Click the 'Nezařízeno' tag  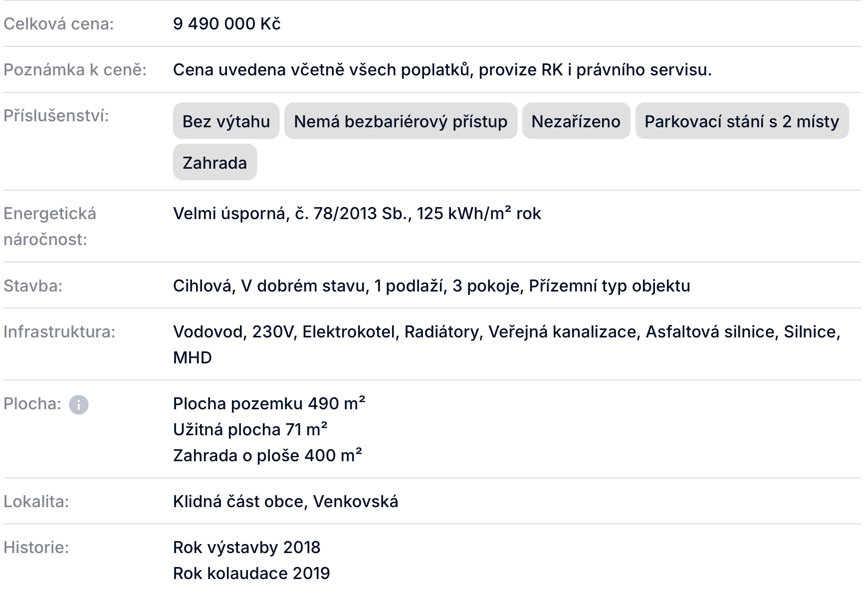[576, 121]
